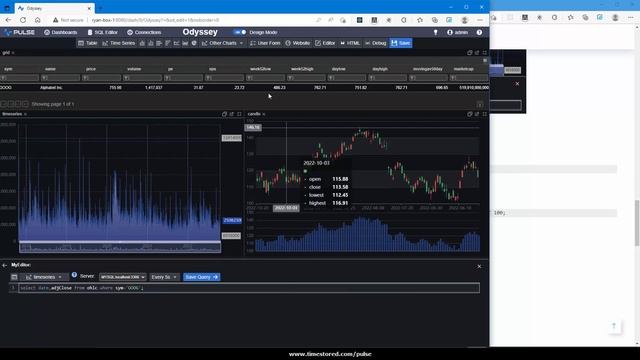The image size is (640, 360).
Task: Add an area chart widget icon
Action: click(x=185, y=43)
